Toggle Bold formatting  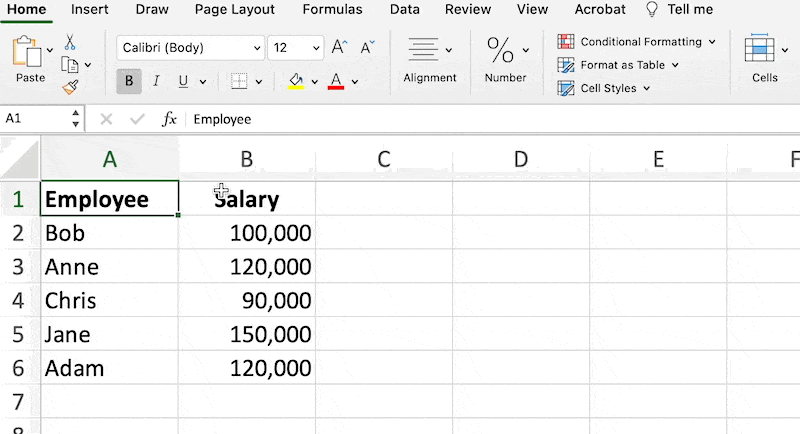click(129, 81)
